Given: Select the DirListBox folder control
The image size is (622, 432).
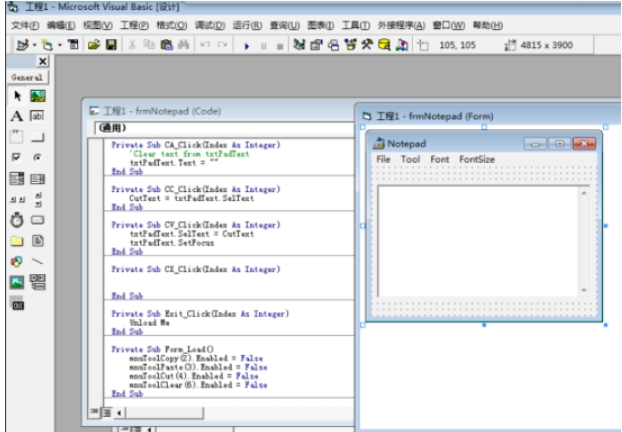Looking at the screenshot, I should 17,241.
